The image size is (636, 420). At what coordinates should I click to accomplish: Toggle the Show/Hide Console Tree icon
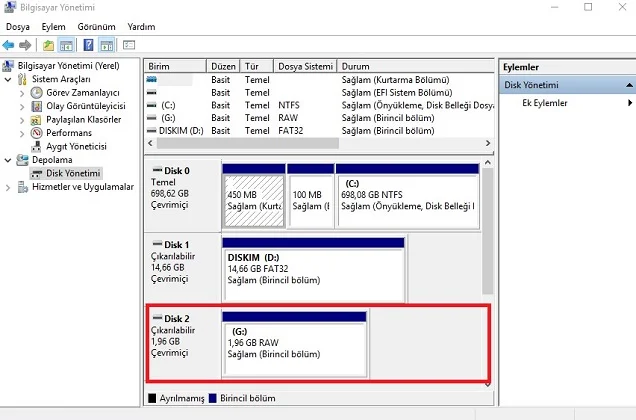66,45
